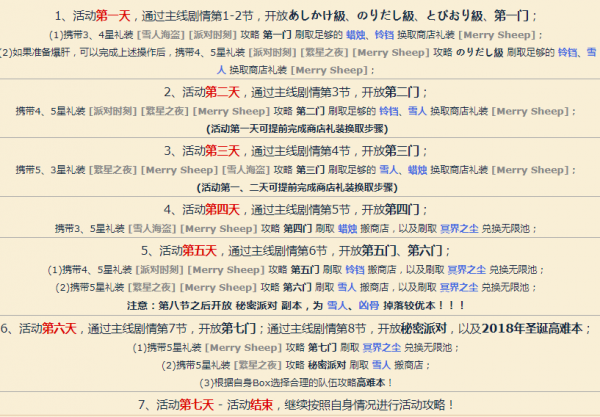The height and width of the screenshot is (417, 600).
Task: Click [Merry Sheep] after 换取商店礼装 in day 2
Action: (530, 111)
